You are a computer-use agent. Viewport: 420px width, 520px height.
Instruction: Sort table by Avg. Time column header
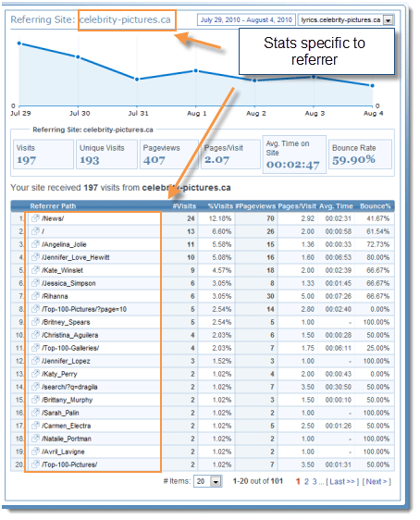point(336,206)
